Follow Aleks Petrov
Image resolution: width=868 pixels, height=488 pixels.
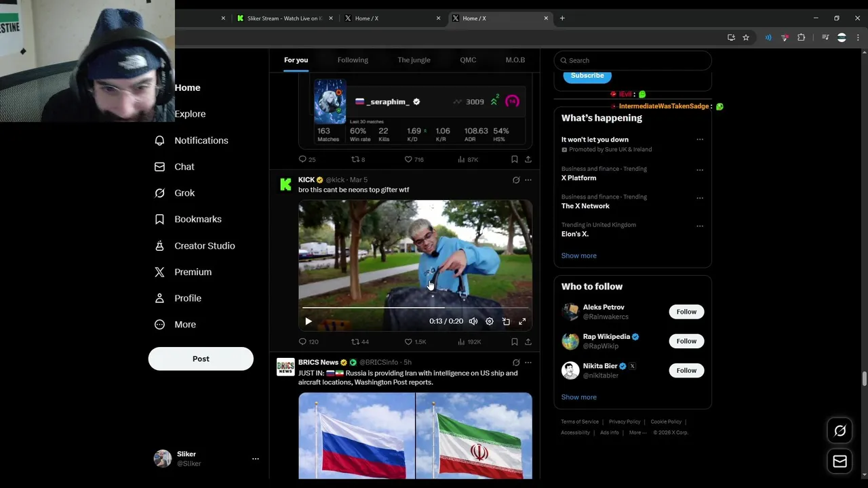(x=686, y=312)
